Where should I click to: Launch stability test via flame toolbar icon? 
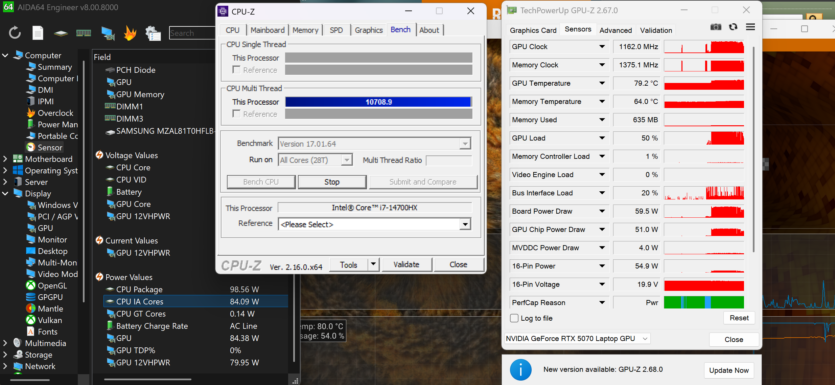[130, 33]
